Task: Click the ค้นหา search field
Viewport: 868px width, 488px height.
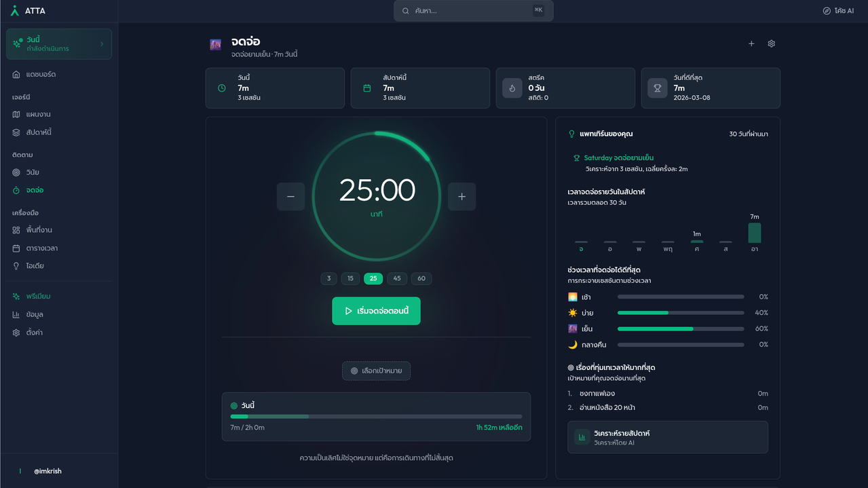Action: [474, 11]
